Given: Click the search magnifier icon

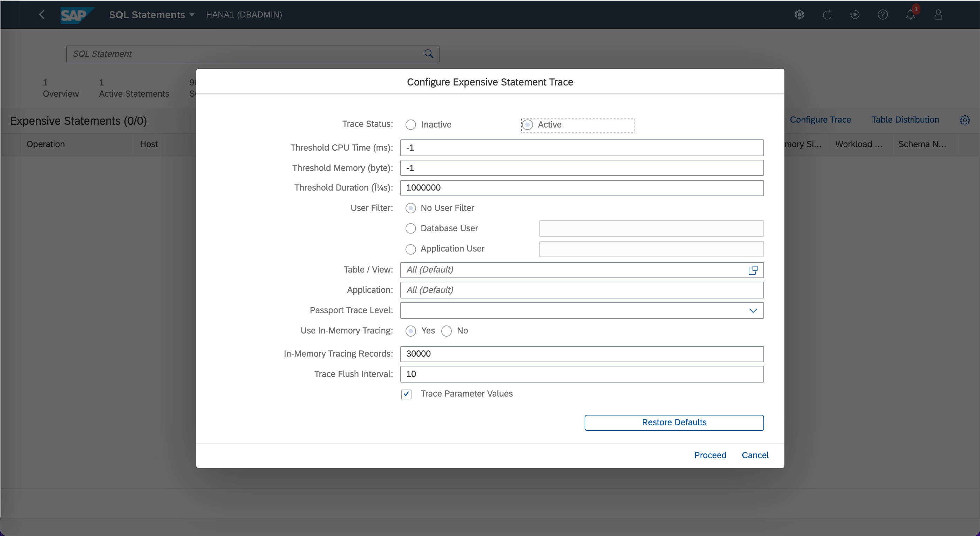Looking at the screenshot, I should click(x=429, y=54).
